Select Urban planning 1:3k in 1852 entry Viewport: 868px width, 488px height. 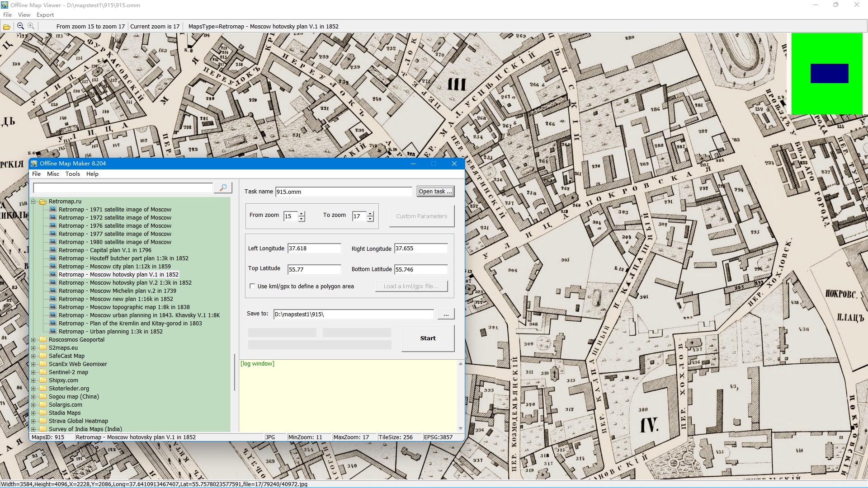110,332
